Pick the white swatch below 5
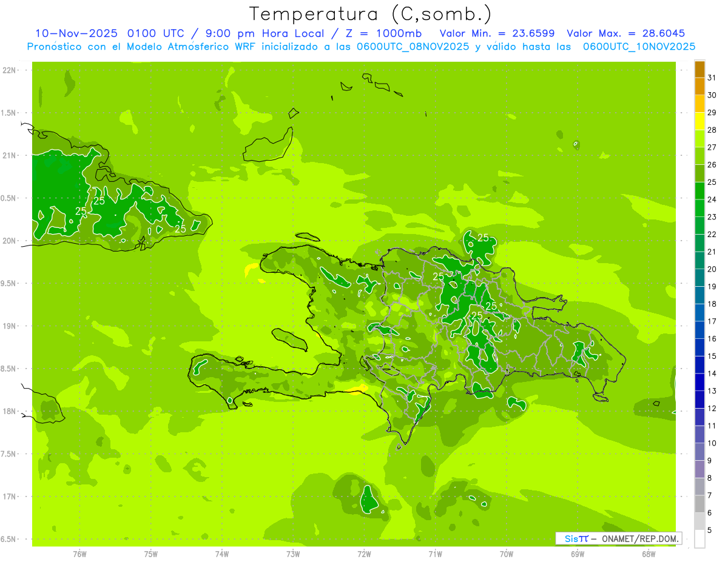Screen dimensions: 728x562 (699, 539)
